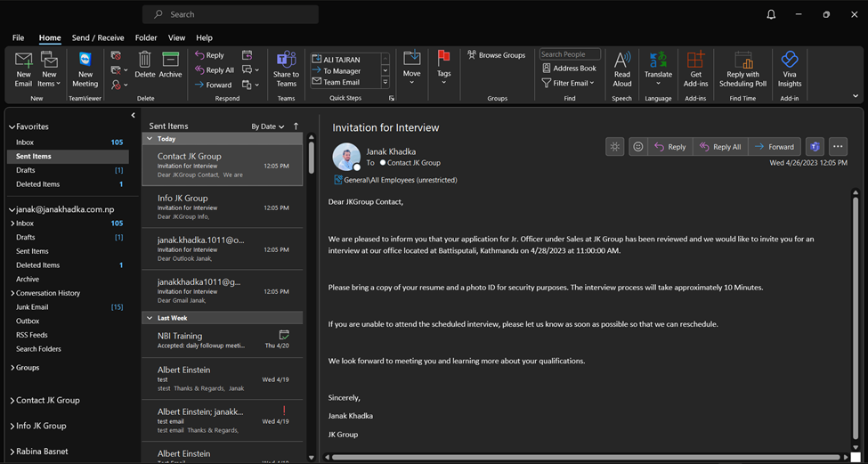Click Reply All in the ribbon

tap(215, 70)
